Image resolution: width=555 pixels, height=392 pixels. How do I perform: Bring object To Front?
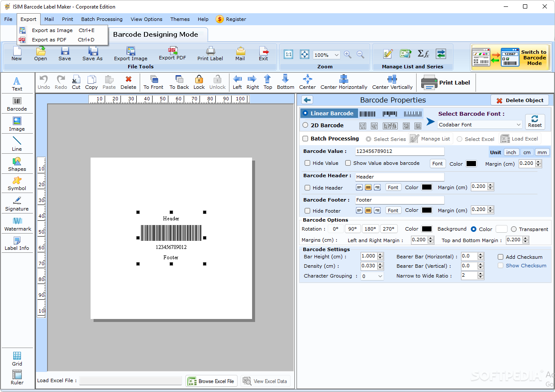click(153, 82)
